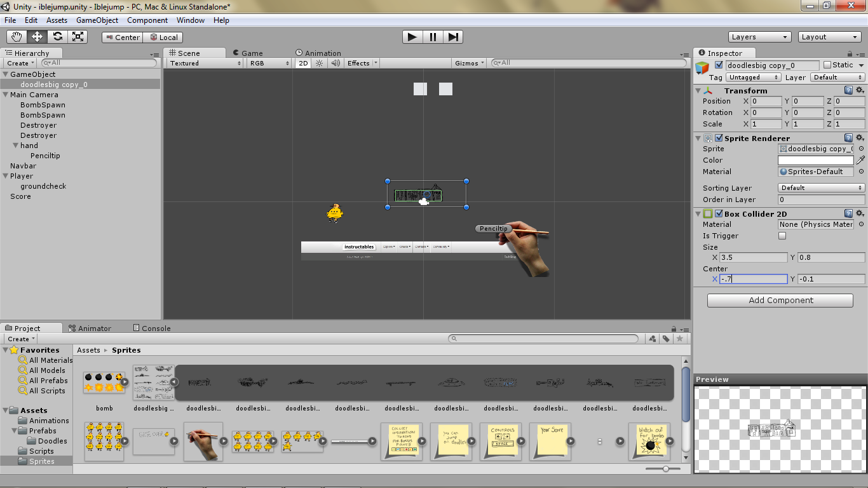Open the Textured draw mode dropdown

pos(206,63)
